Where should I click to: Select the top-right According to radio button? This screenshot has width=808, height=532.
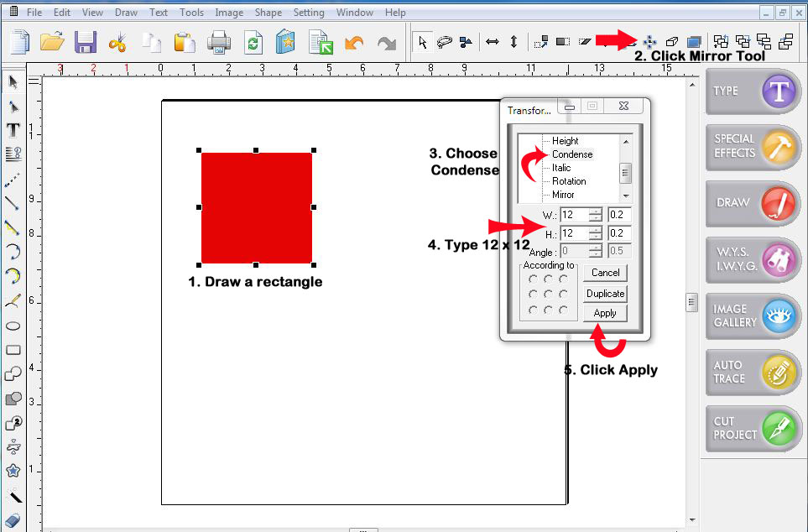pos(563,279)
